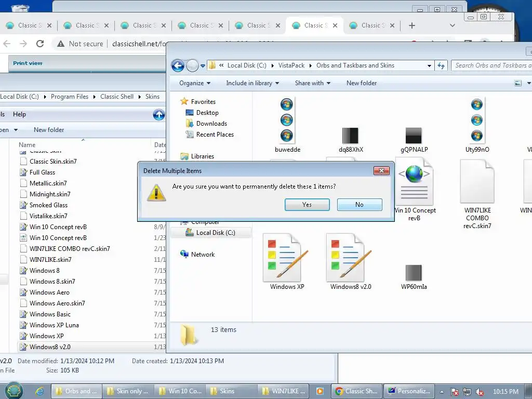
Task: Open recent pages dropdown next to forward arrow
Action: point(203,66)
